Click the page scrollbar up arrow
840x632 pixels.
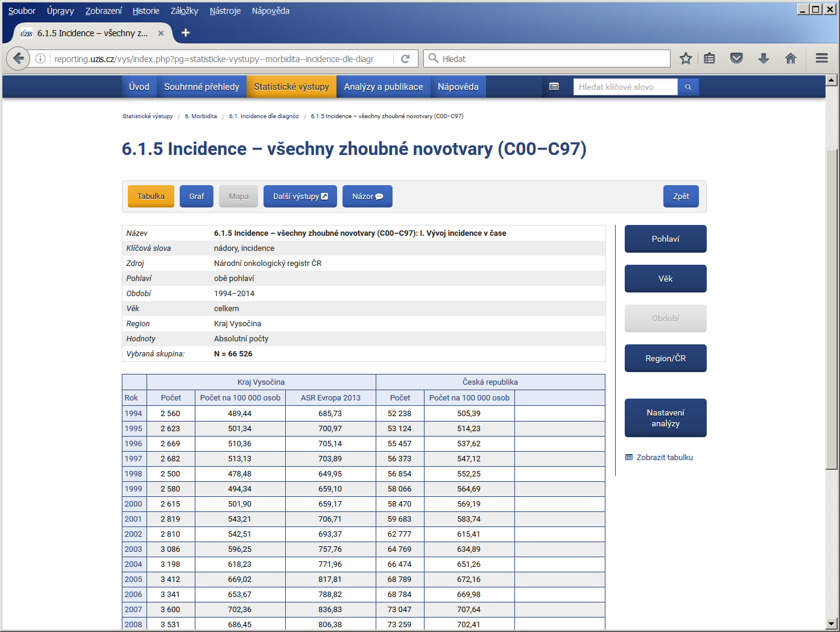pos(832,80)
